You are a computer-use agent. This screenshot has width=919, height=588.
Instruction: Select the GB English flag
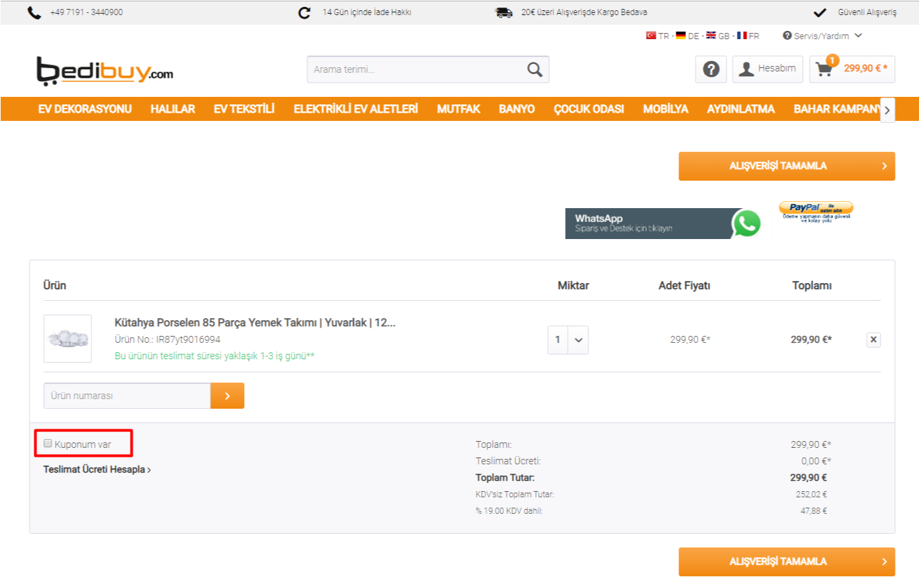pos(711,36)
